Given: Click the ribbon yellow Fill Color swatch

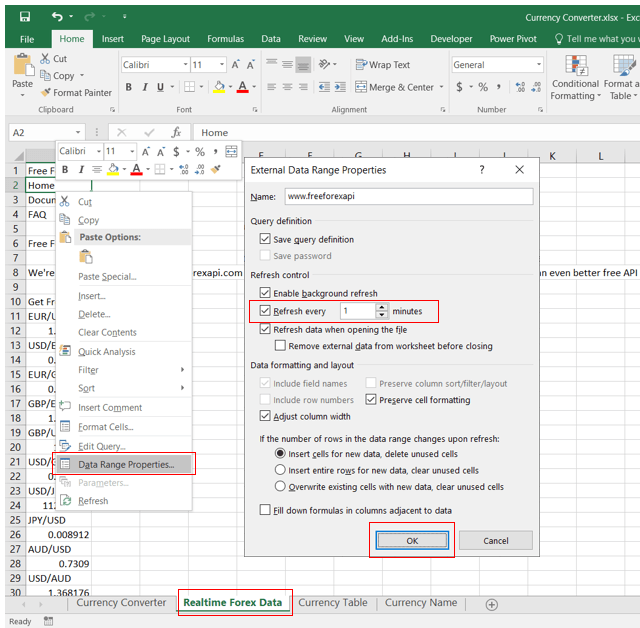Looking at the screenshot, I should click(219, 87).
